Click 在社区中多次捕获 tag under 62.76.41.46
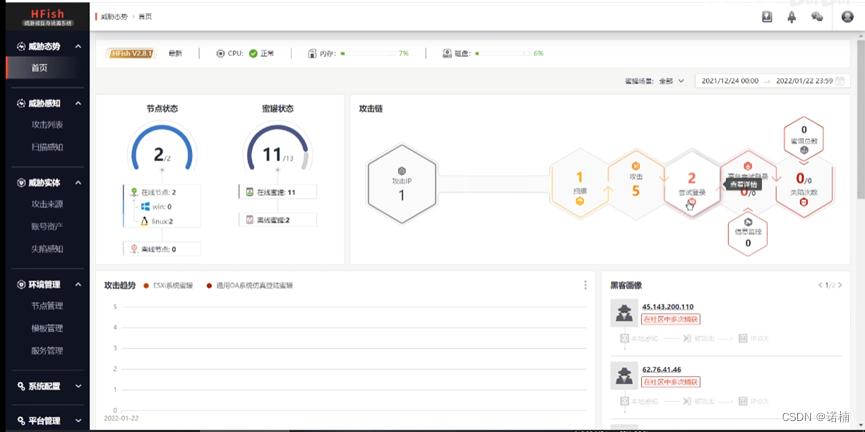The image size is (865, 432). [x=671, y=382]
